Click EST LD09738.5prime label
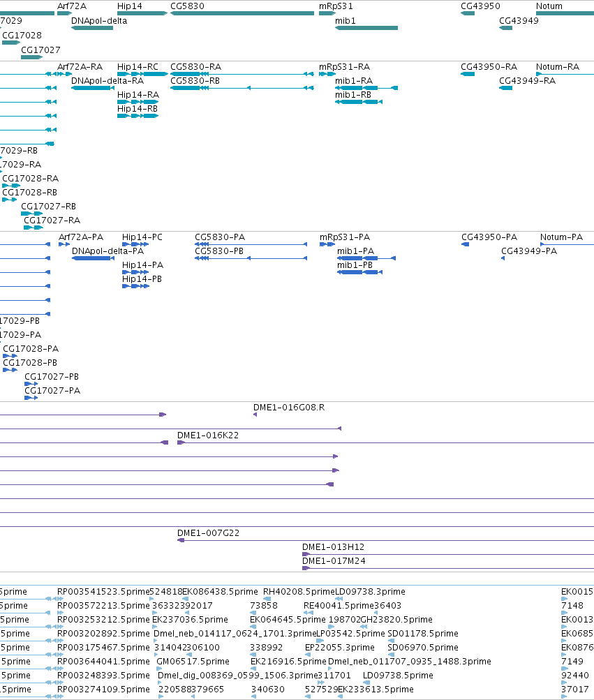594x700 pixels. point(398,676)
